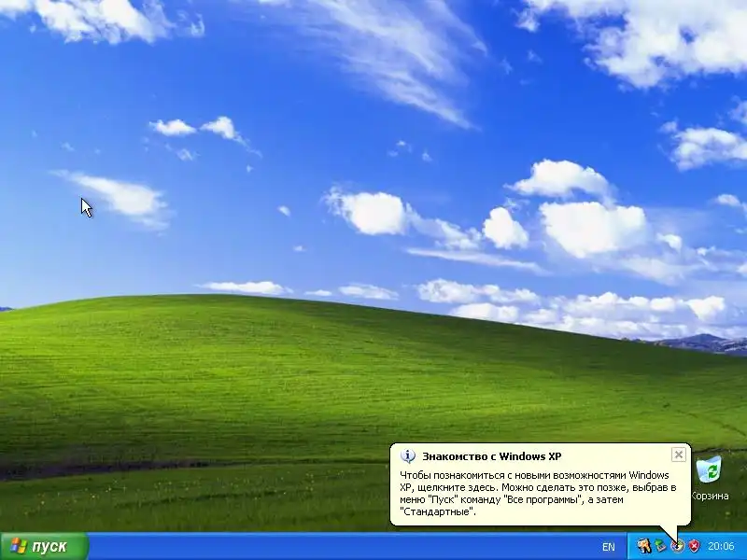Open the Пуск start menu
Image resolution: width=747 pixels, height=560 pixels.
click(44, 546)
